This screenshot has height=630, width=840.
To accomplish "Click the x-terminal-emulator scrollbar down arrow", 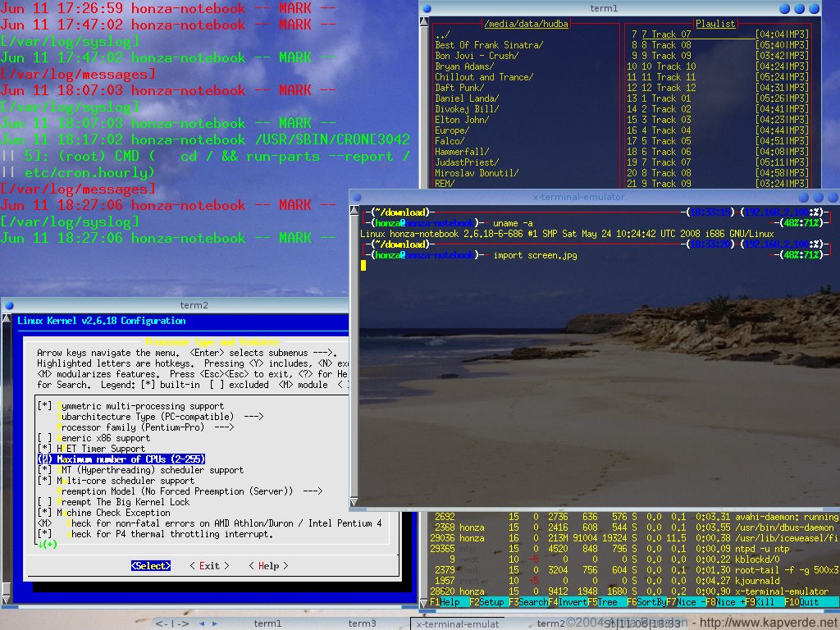I will tap(354, 502).
